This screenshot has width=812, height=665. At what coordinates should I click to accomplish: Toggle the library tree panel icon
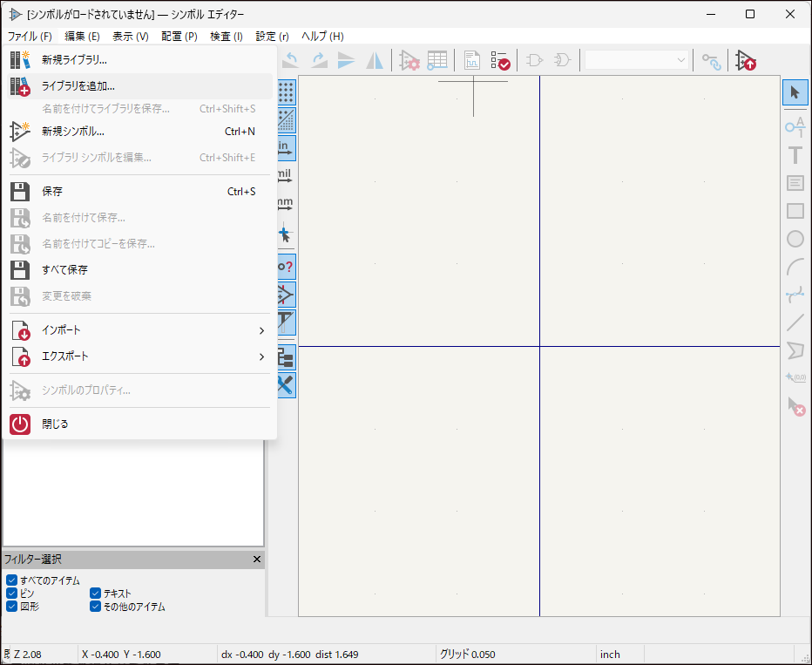tap(286, 356)
